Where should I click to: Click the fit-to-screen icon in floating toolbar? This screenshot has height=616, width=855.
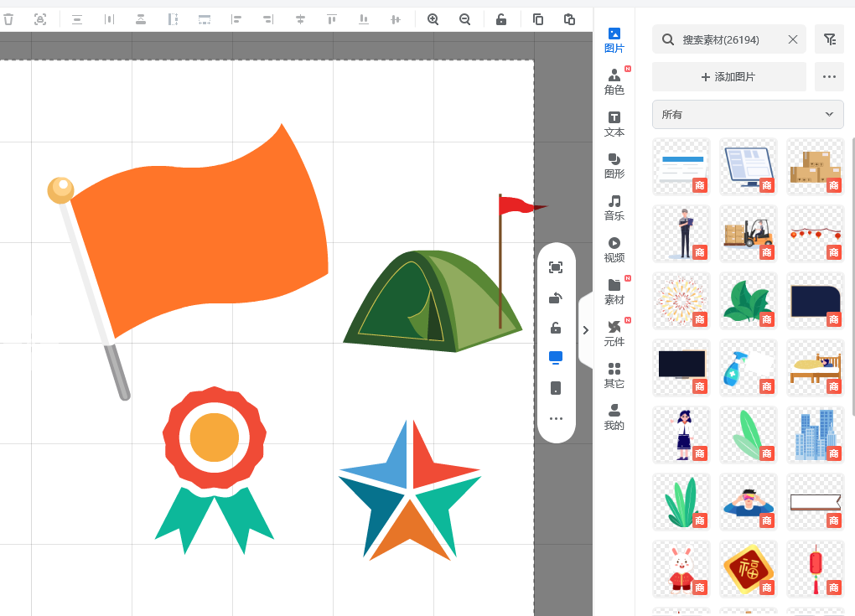(x=556, y=267)
